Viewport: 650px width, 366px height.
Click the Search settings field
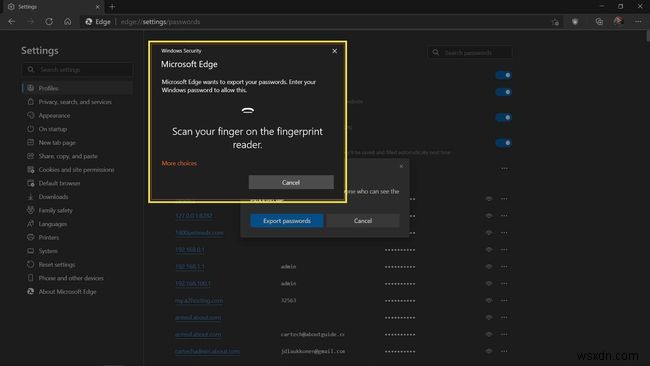(77, 70)
